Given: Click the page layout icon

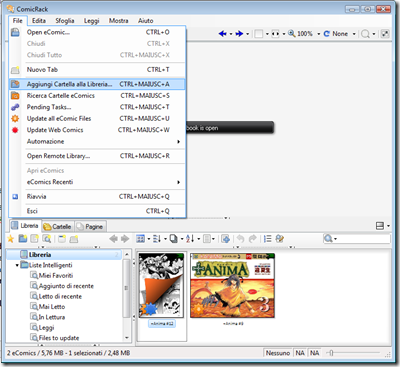Looking at the screenshot, I should click(x=259, y=34).
